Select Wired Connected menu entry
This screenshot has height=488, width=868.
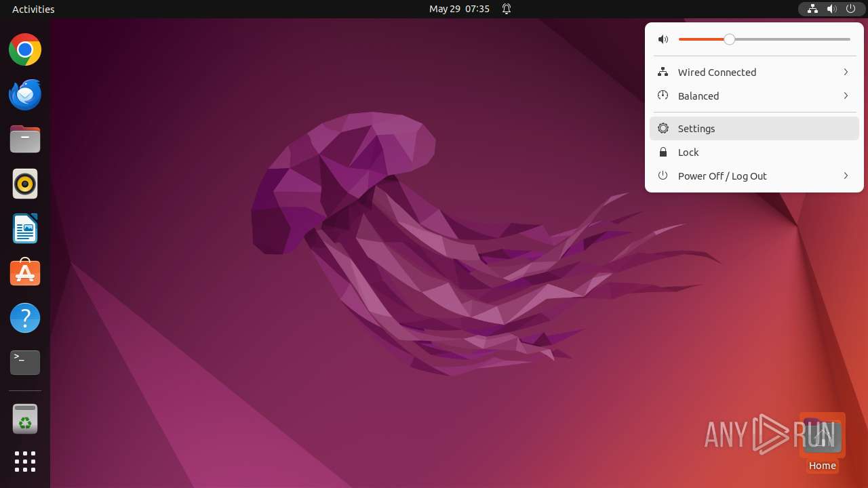(754, 72)
